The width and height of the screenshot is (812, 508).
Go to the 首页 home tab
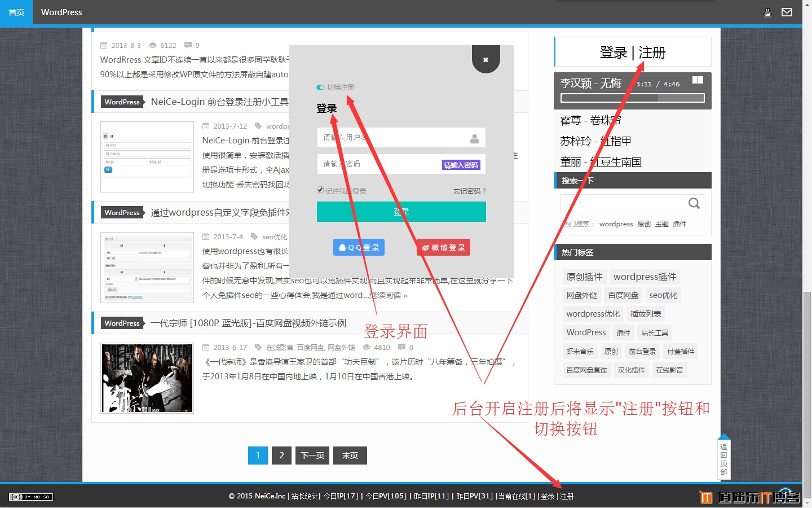16,12
